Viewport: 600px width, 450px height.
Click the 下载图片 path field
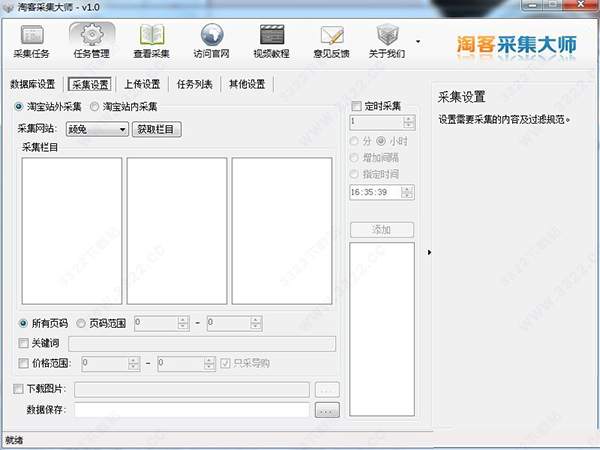coord(192,390)
